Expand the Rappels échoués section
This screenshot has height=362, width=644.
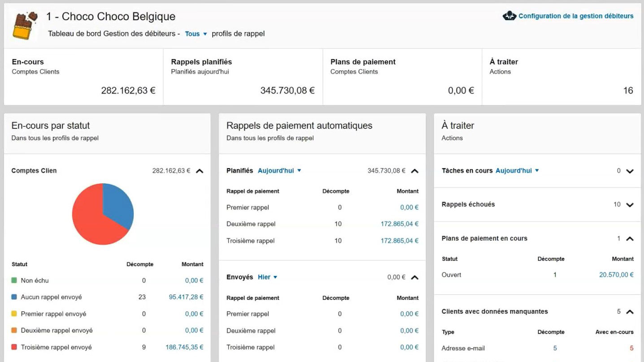[630, 205]
